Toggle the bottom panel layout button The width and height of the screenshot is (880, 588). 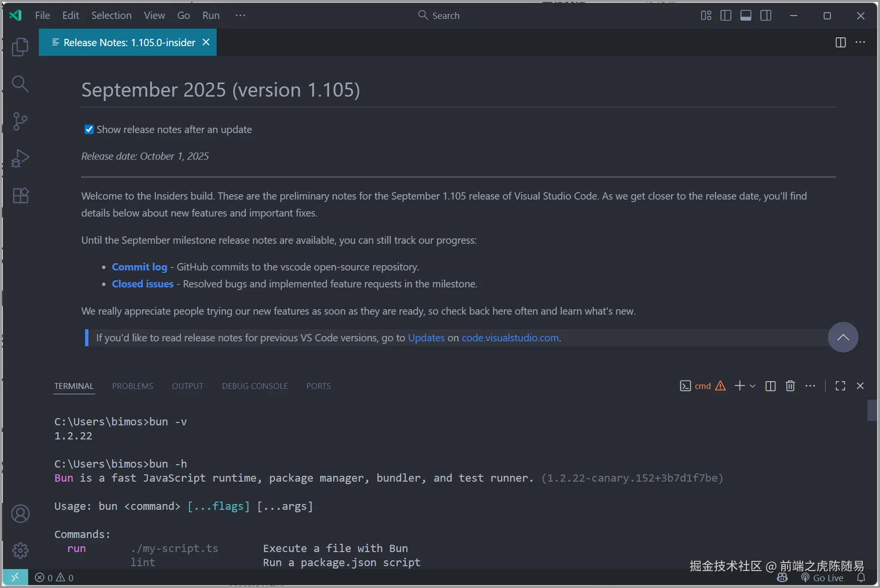[x=745, y=16]
